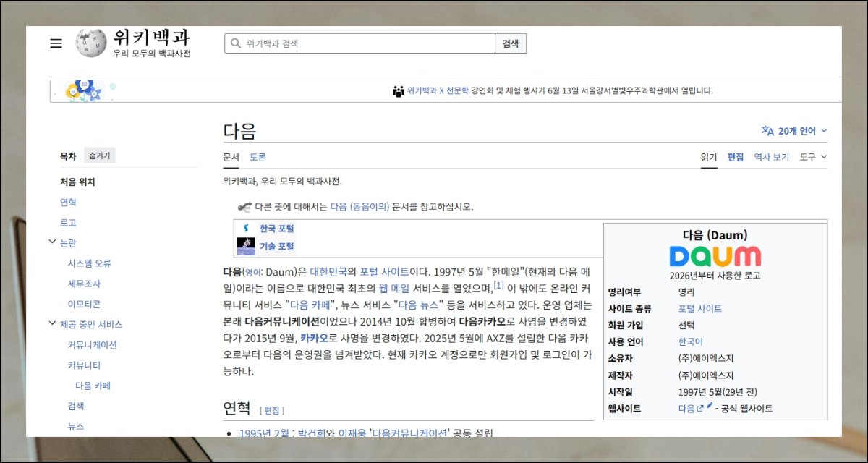Open the 20개 언어 language dropdown
The height and width of the screenshot is (463, 868).
point(794,131)
